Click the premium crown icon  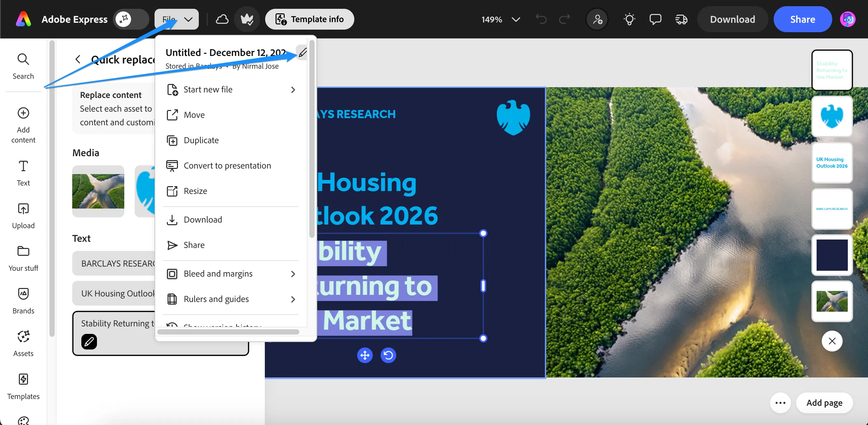[247, 19]
